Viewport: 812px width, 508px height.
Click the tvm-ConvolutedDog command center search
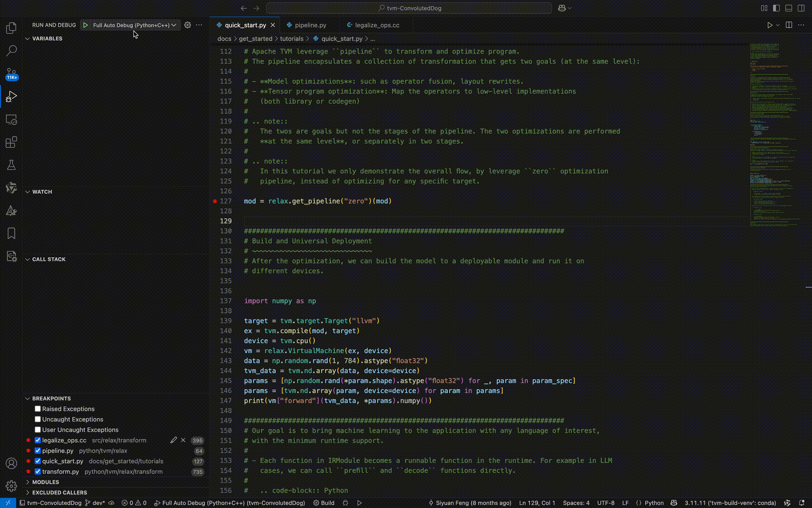click(x=409, y=8)
